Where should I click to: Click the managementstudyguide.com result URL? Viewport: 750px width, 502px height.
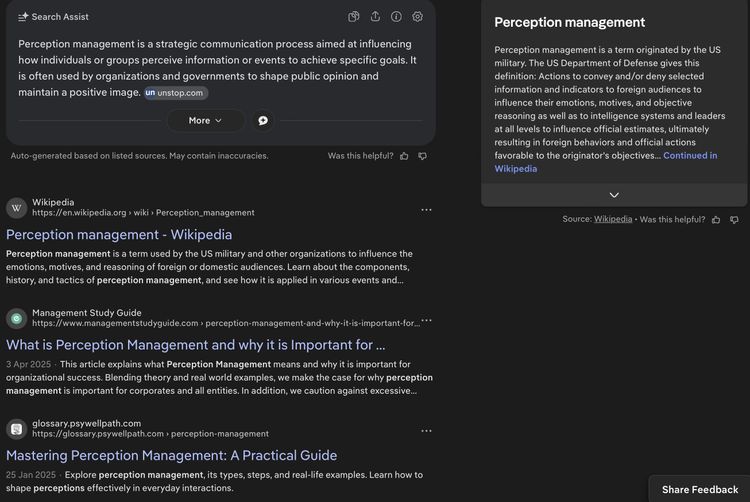226,323
